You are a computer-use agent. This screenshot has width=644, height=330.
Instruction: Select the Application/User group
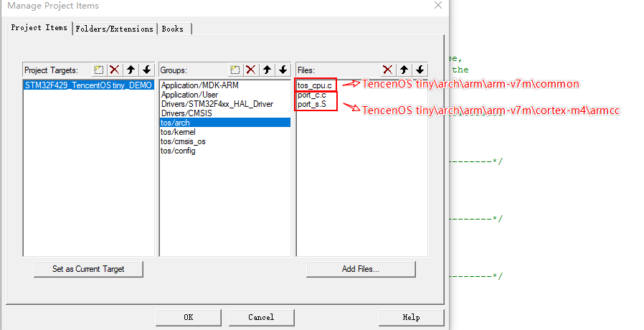[x=224, y=95]
